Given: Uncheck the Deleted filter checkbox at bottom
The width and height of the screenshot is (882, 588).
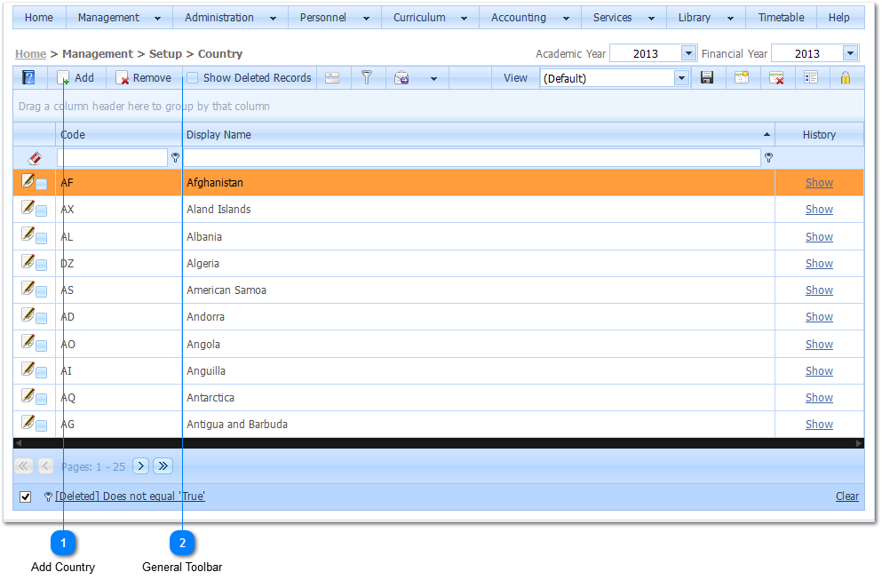Looking at the screenshot, I should click(x=26, y=497).
